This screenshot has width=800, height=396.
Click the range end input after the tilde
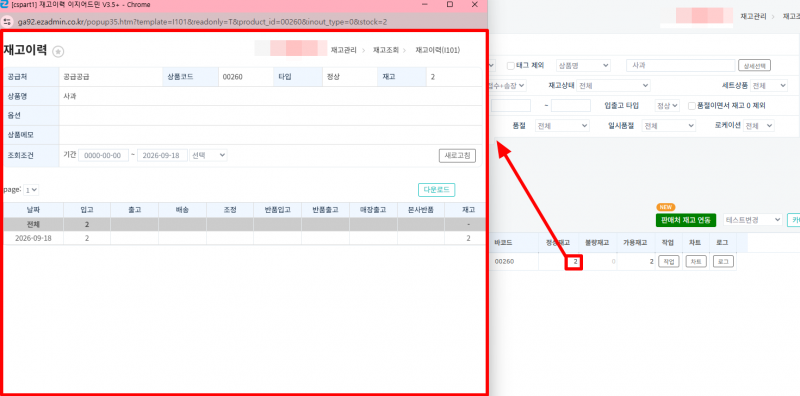tap(571, 106)
